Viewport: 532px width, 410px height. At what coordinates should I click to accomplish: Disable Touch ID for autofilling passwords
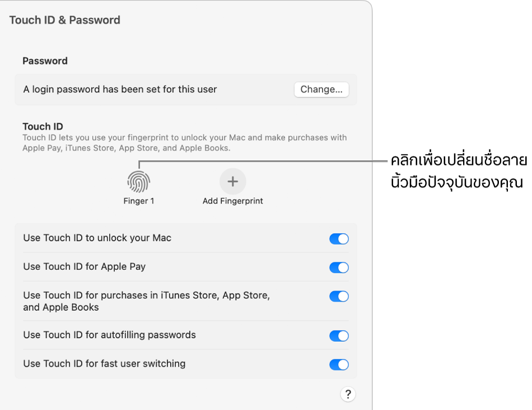tap(339, 336)
